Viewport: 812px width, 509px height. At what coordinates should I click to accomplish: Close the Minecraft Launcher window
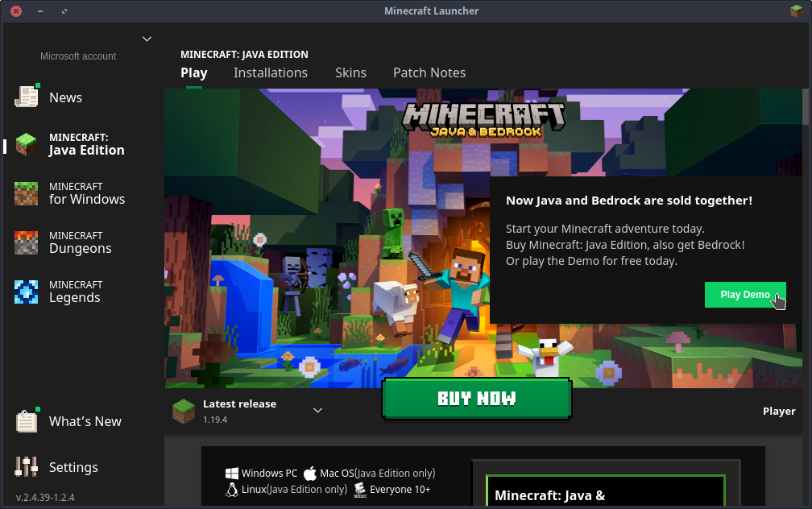point(16,11)
